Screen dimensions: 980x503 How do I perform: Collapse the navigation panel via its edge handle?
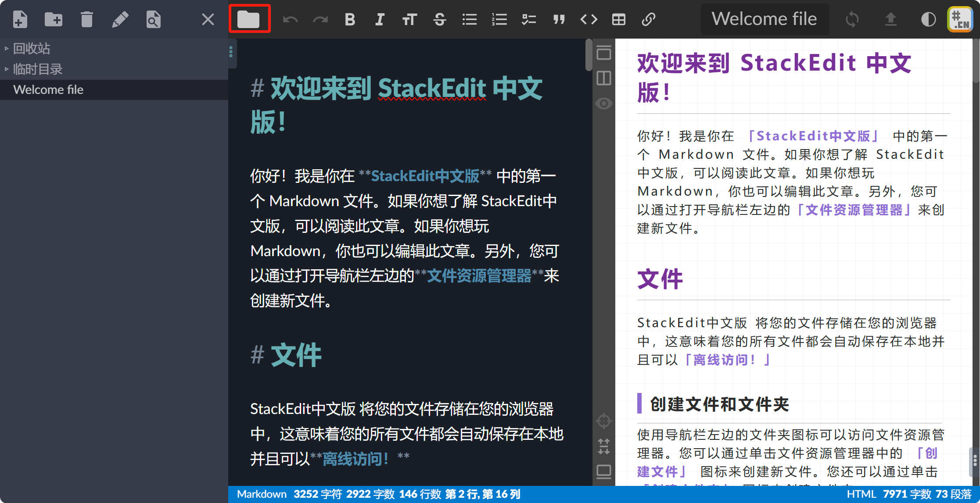pyautogui.click(x=230, y=52)
